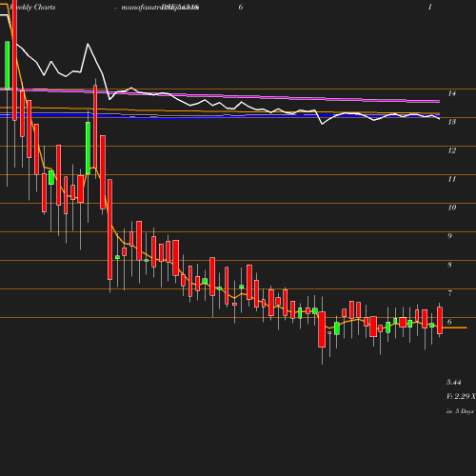The height and width of the screenshot is (476, 476).
Task: Select the 11 price axis label
Action: [x=452, y=179]
